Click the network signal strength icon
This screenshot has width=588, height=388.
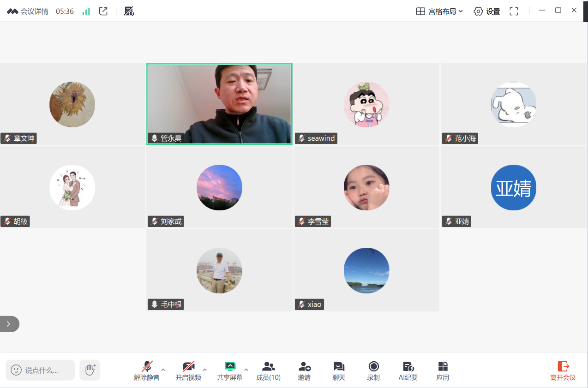click(x=86, y=12)
